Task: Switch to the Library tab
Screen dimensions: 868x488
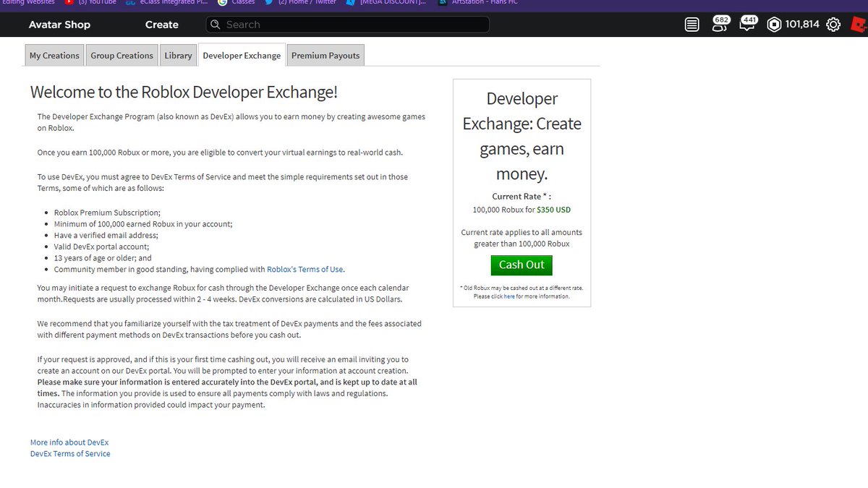Action: [x=178, y=56]
